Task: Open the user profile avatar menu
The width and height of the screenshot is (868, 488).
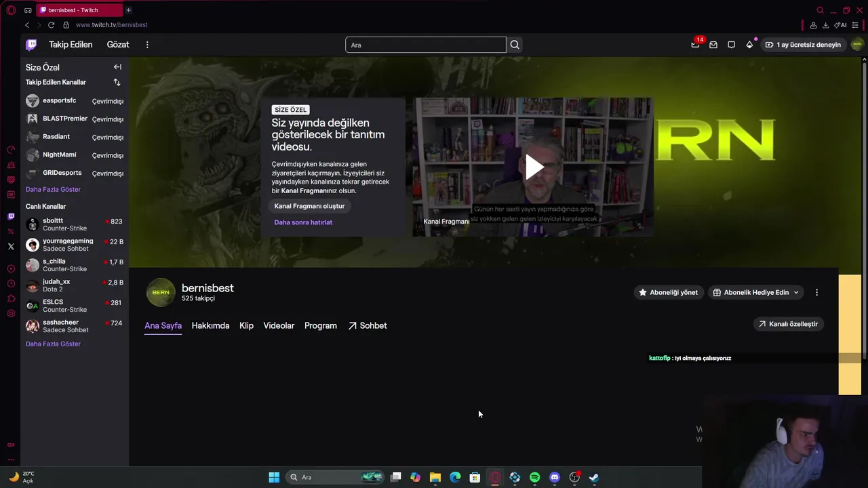Action: [857, 45]
